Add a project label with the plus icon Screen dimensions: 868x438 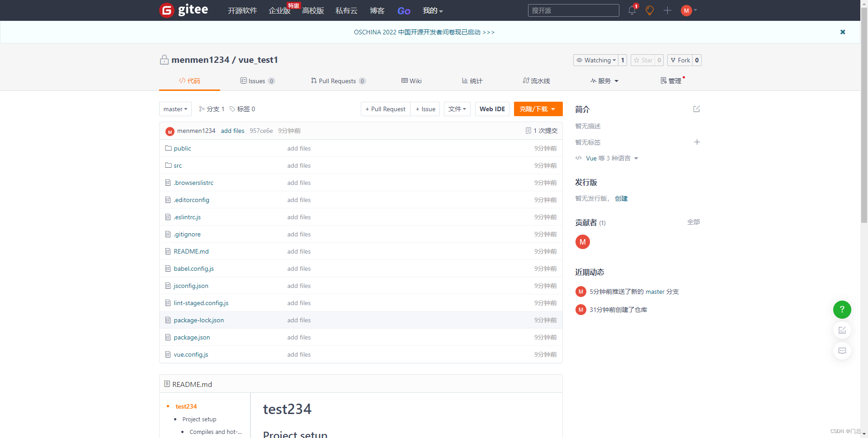pyautogui.click(x=697, y=142)
